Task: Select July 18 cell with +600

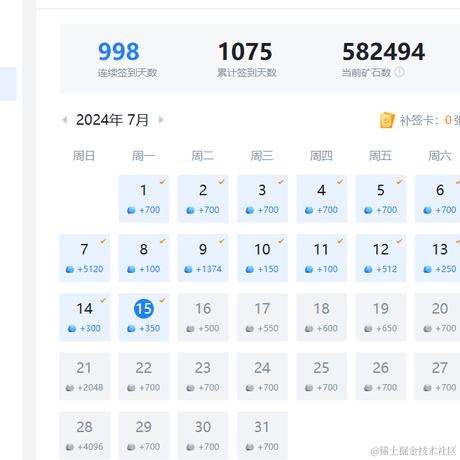Action: click(322, 317)
